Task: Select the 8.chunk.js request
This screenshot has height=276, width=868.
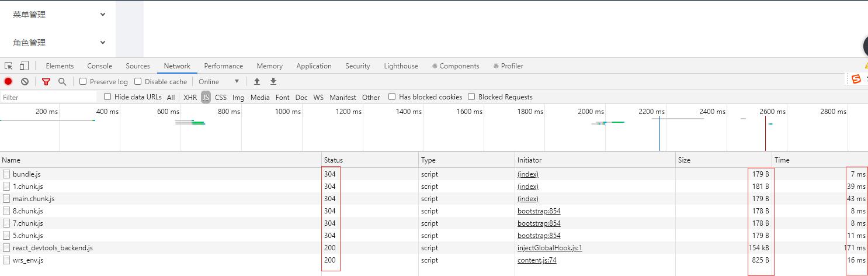Action: pos(434,211)
